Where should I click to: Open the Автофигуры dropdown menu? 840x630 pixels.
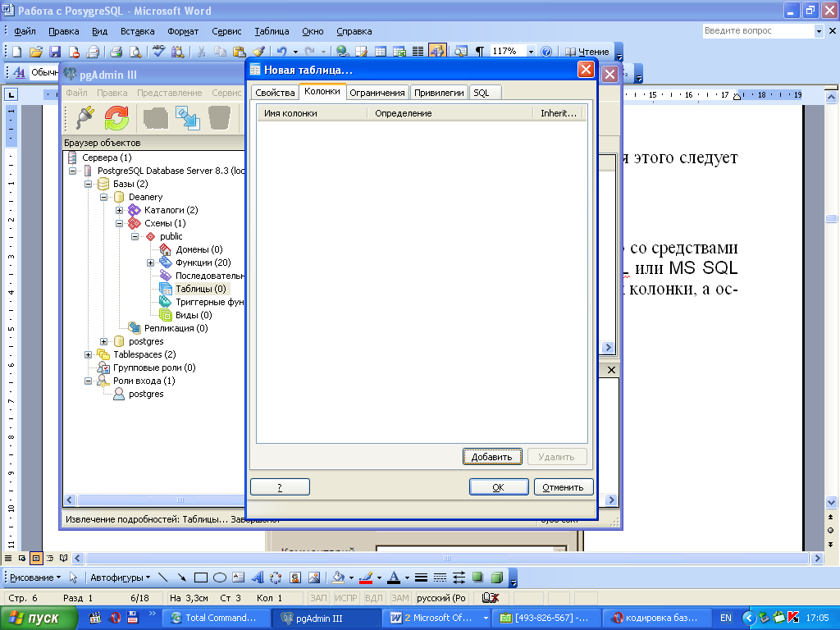[x=120, y=577]
